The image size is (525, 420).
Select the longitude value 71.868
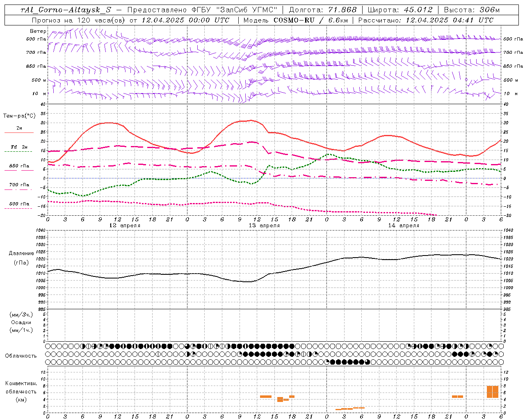pos(342,10)
